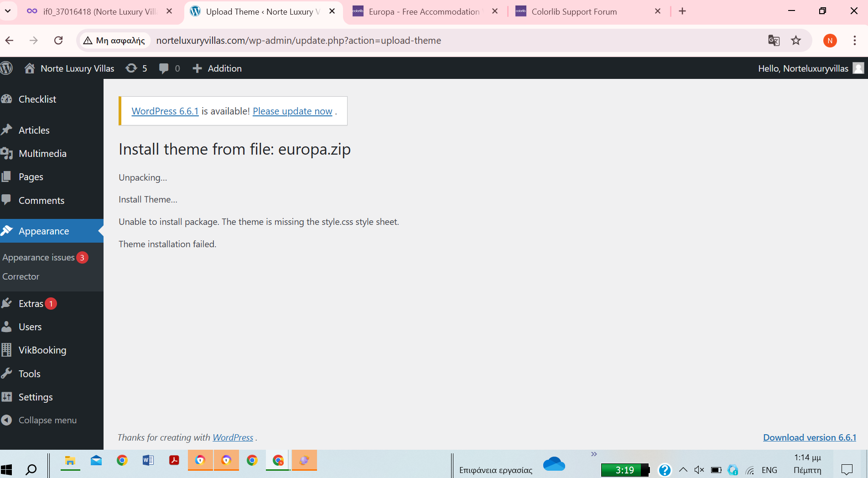Open the Windows notification center
The width and height of the screenshot is (868, 478).
coord(847,469)
